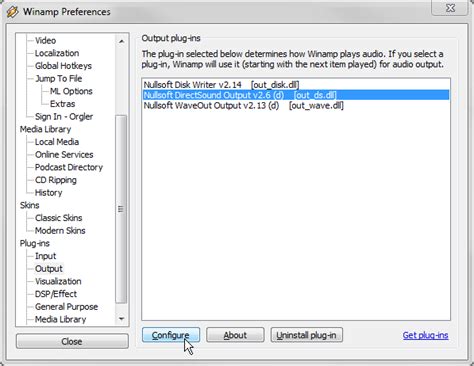Screen dimensions: 474x366
Task: Select the Media Library top-level category
Action: 45,129
